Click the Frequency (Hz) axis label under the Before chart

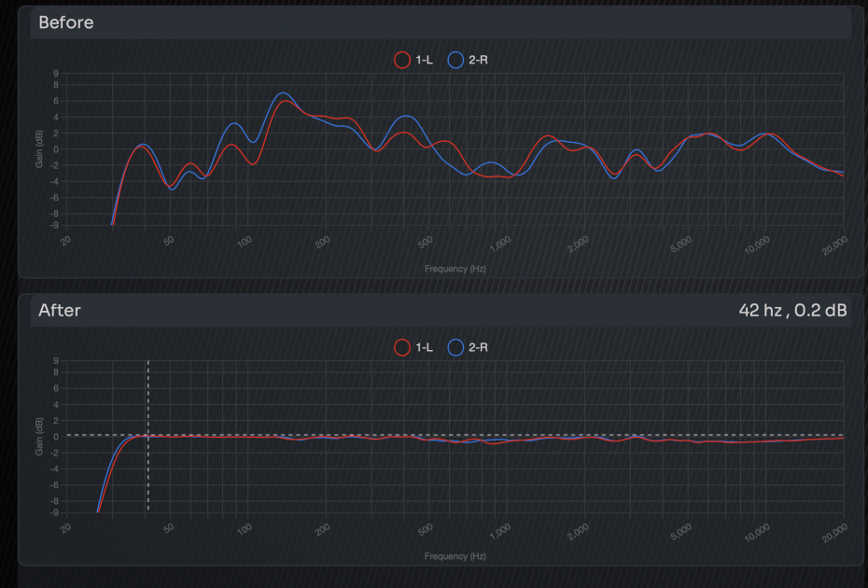click(455, 269)
